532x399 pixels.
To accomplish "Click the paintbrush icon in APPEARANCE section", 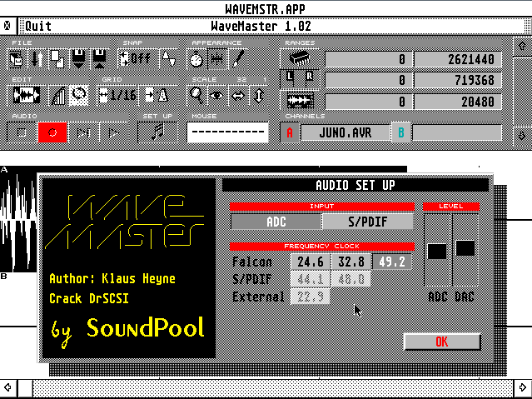I will click(238, 59).
